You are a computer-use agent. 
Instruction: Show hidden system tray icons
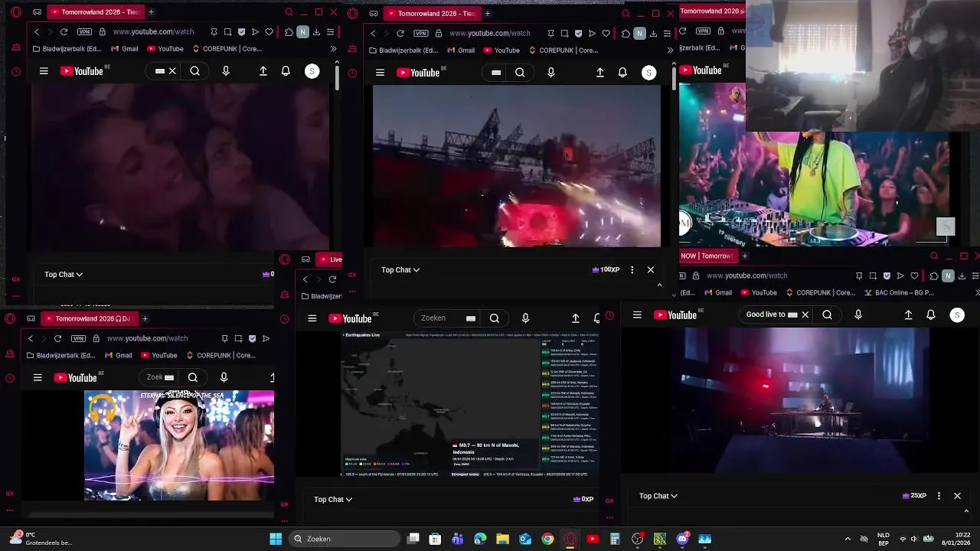848,539
